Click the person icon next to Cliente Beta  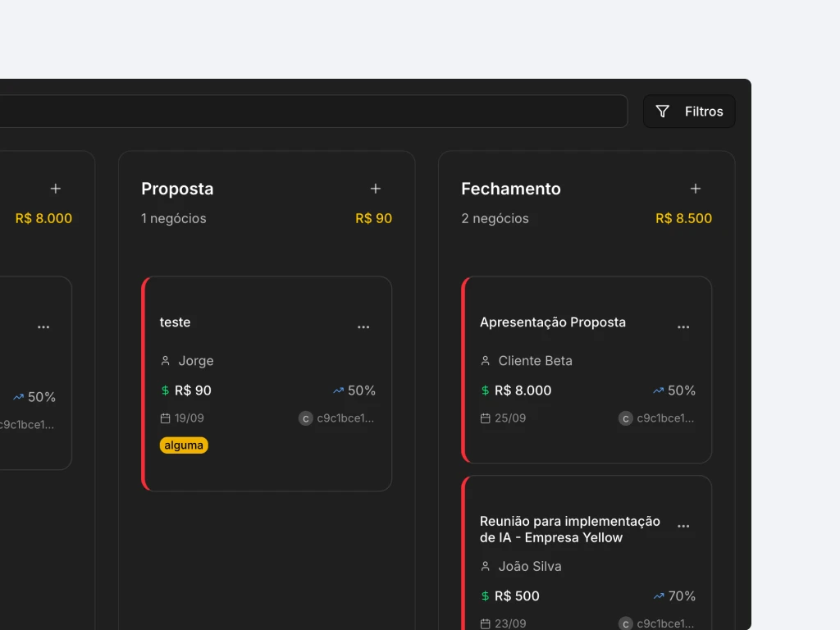(x=486, y=360)
